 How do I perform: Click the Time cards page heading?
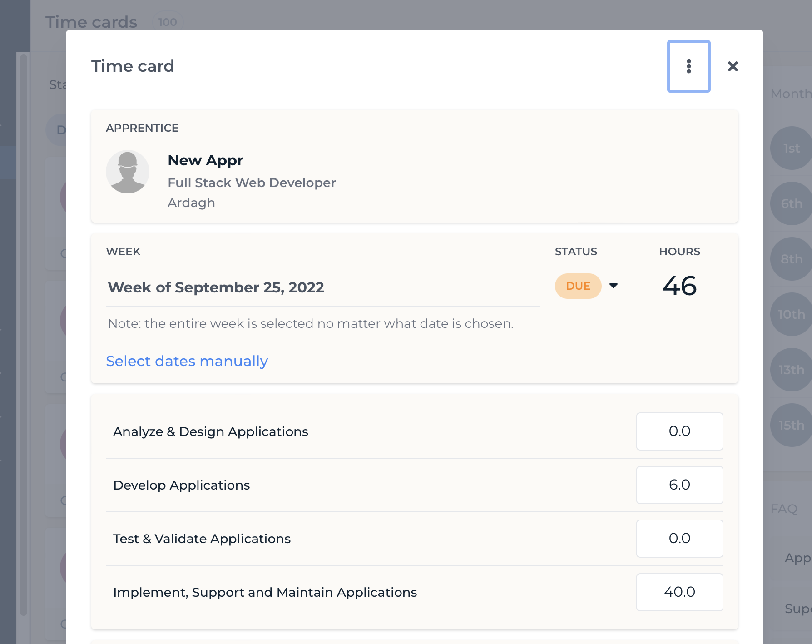point(91,22)
